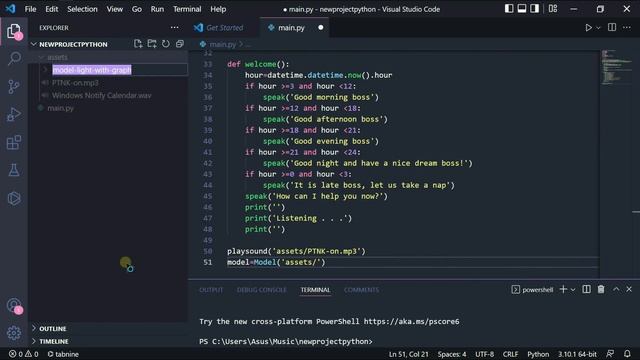Open the errors and warnings status item
Image resolution: width=640 pixels, height=360 pixels.
point(24,354)
